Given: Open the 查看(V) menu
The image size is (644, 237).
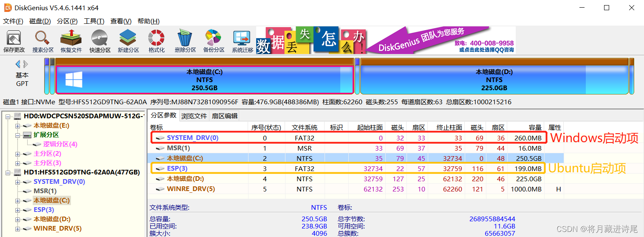Looking at the screenshot, I should coord(121,21).
